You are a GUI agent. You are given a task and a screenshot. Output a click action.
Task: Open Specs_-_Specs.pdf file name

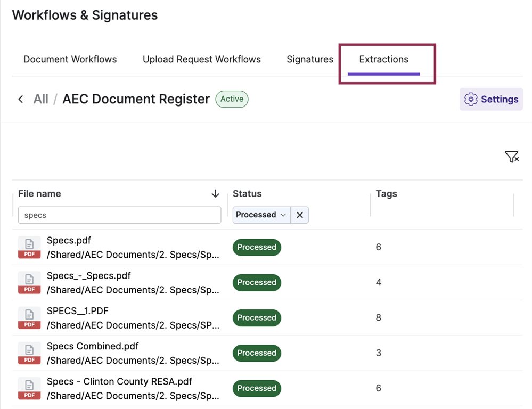point(88,276)
